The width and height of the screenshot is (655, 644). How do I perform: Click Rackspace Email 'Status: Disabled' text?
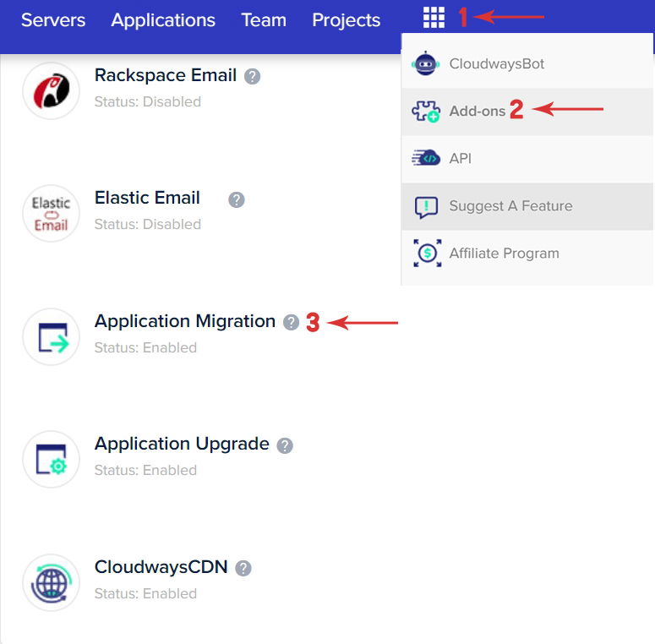coord(147,102)
